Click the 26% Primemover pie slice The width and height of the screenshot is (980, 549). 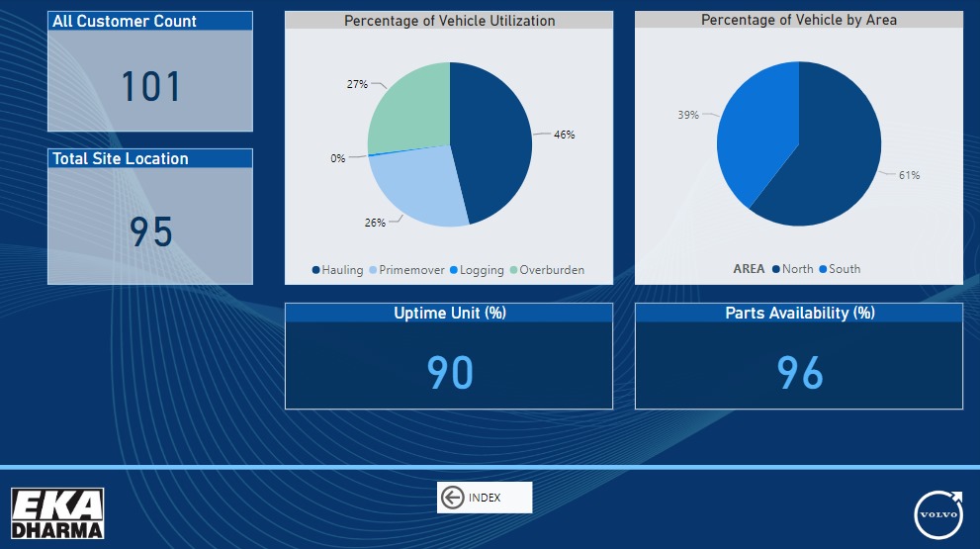pyautogui.click(x=418, y=188)
